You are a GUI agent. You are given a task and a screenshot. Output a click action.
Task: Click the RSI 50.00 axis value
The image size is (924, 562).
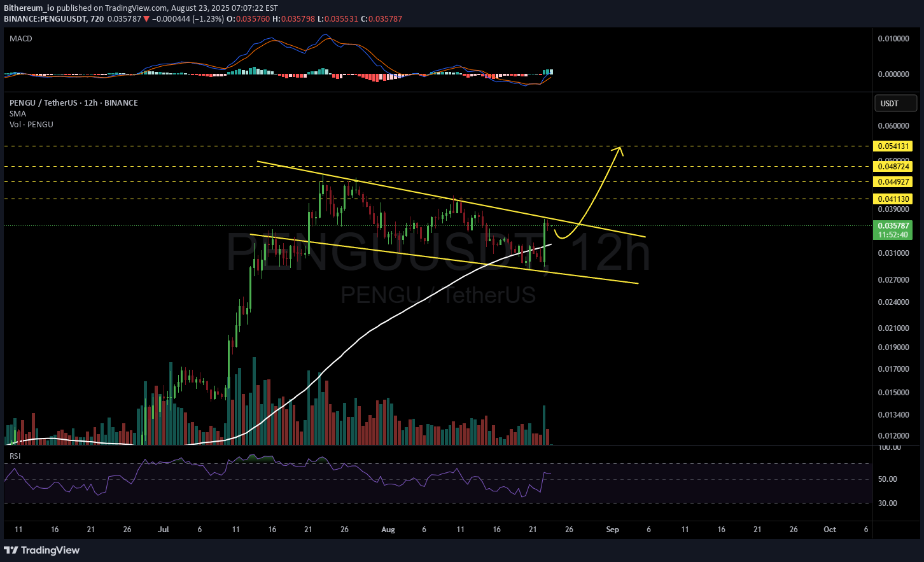[888, 479]
